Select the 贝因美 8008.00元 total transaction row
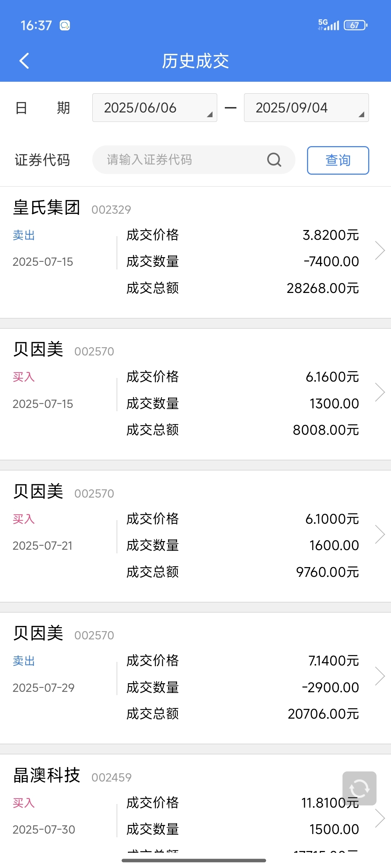Viewport: 391px width, 868px height. click(x=195, y=394)
